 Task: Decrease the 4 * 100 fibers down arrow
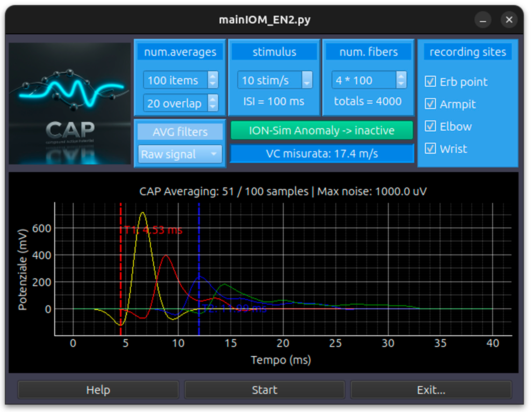tap(401, 83)
